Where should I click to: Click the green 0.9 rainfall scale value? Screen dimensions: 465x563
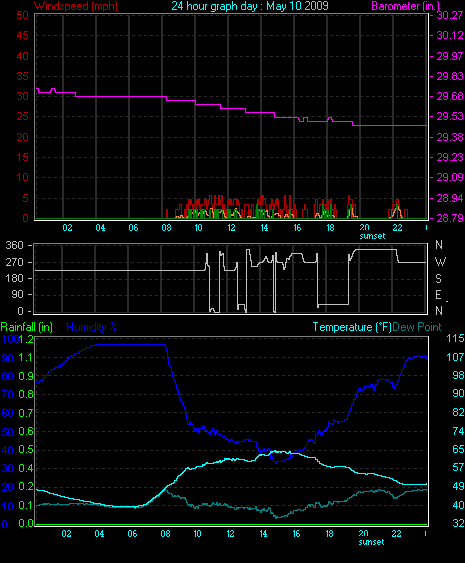[25, 376]
